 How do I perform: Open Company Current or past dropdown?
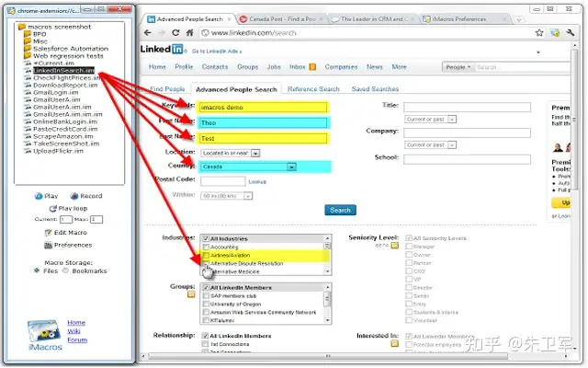pyautogui.click(x=430, y=145)
